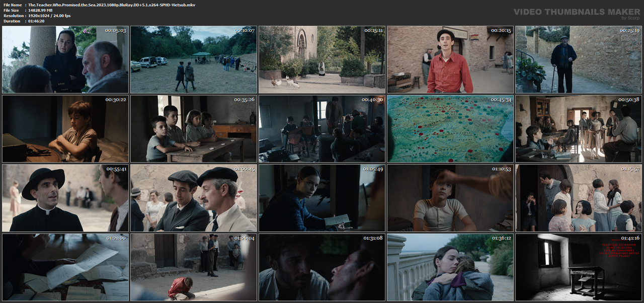This screenshot has height=303, width=644.
Task: Select the thumbnail at 00:10:07
Action: pos(194,60)
